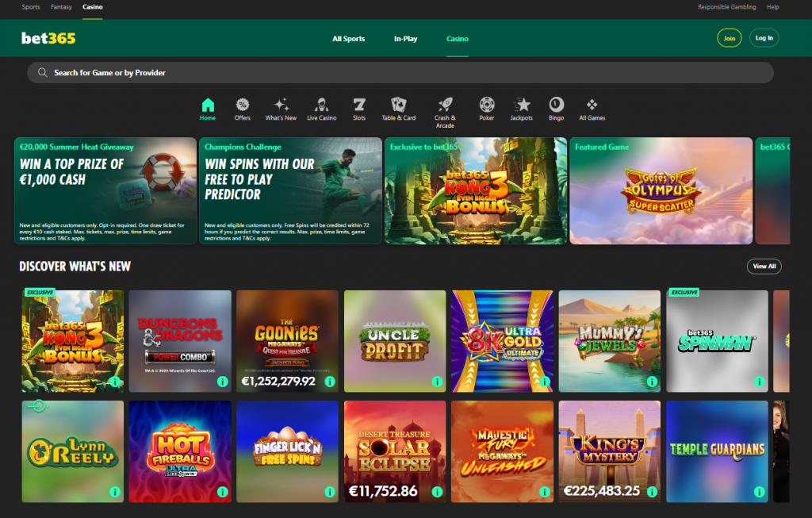The width and height of the screenshot is (812, 518).
Task: Open Crash & Arcade rocket icon
Action: click(x=445, y=106)
